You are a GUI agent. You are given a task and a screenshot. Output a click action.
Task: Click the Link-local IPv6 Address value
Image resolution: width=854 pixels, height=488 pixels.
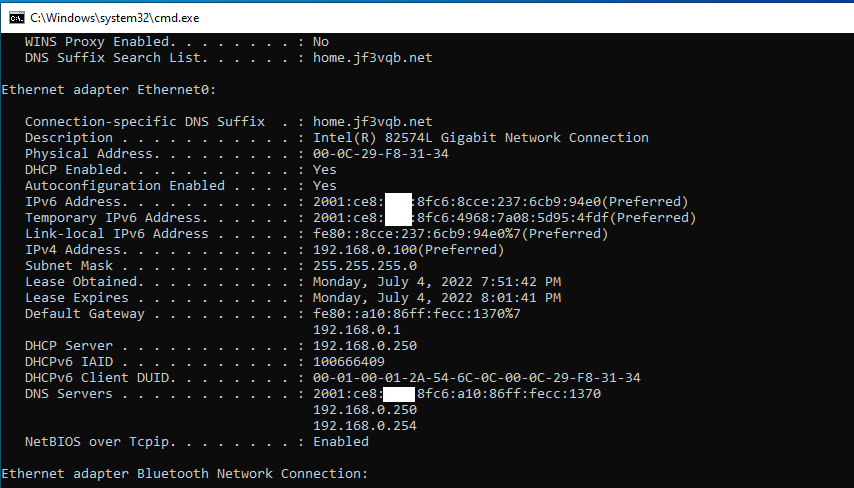(460, 234)
